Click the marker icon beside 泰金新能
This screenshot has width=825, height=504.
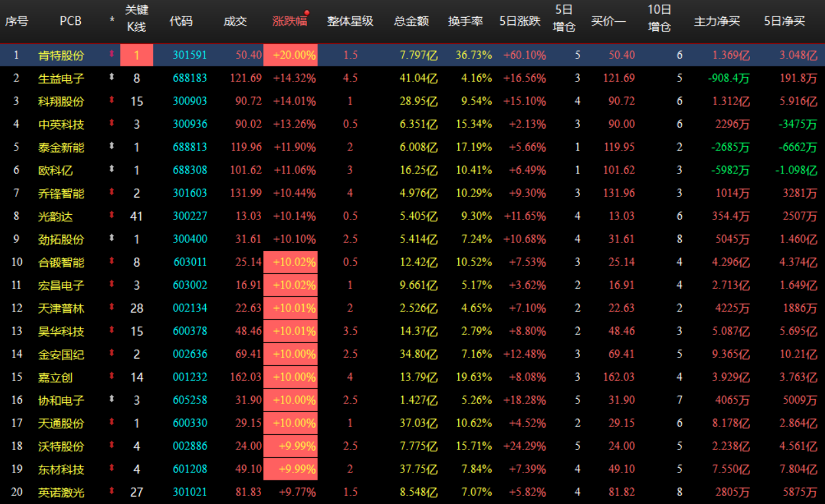(112, 147)
